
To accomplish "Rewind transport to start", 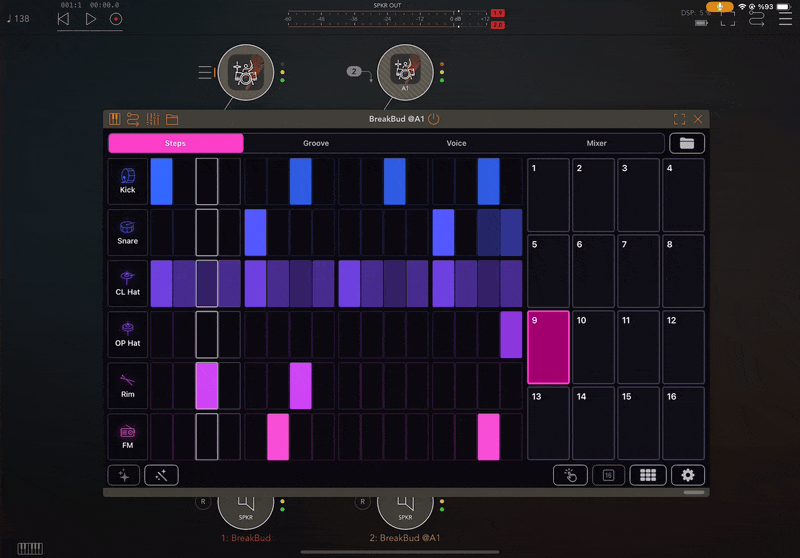I will point(63,19).
